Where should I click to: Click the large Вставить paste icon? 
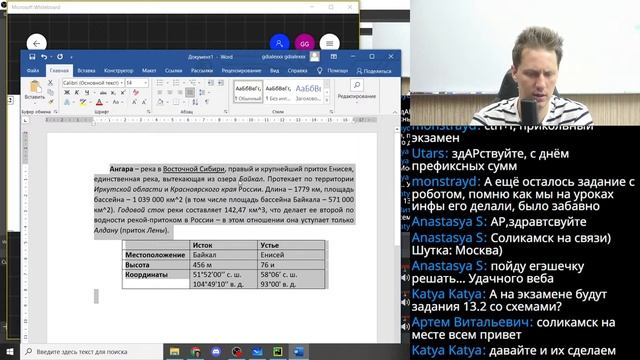[35, 87]
